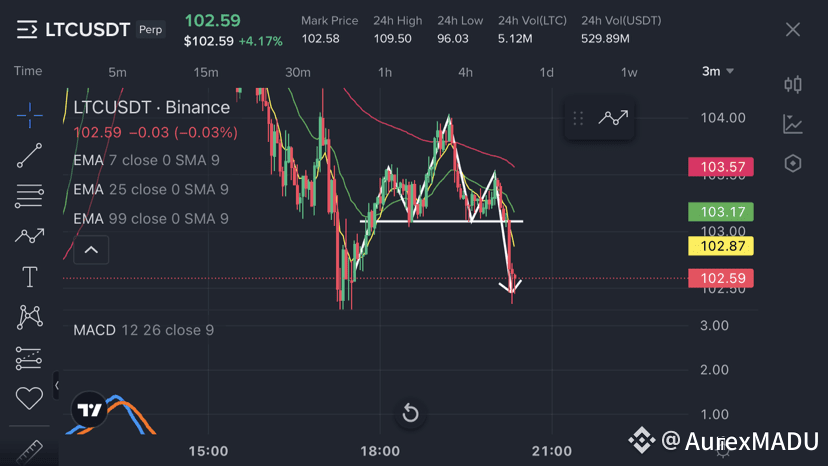Expand the 3m interval dropdown

click(718, 71)
